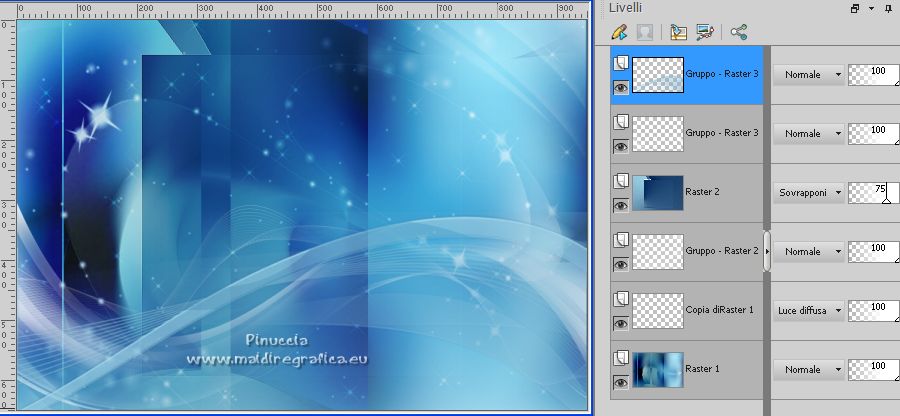
Task: Select the Raster 2 layer thumbnail
Action: 658,193
